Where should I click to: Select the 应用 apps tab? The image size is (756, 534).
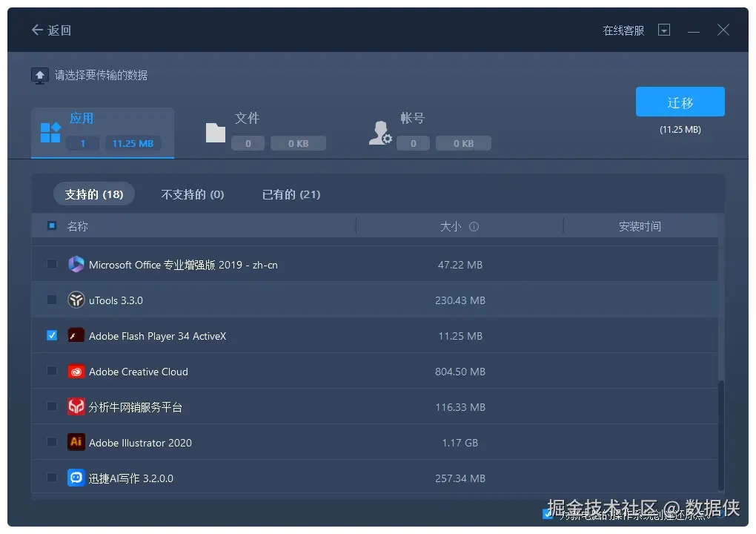click(x=103, y=133)
